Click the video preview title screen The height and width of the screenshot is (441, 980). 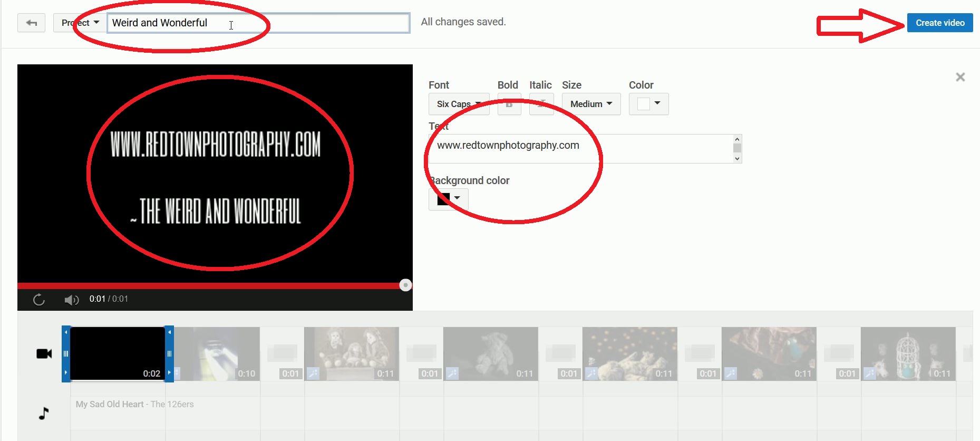215,173
